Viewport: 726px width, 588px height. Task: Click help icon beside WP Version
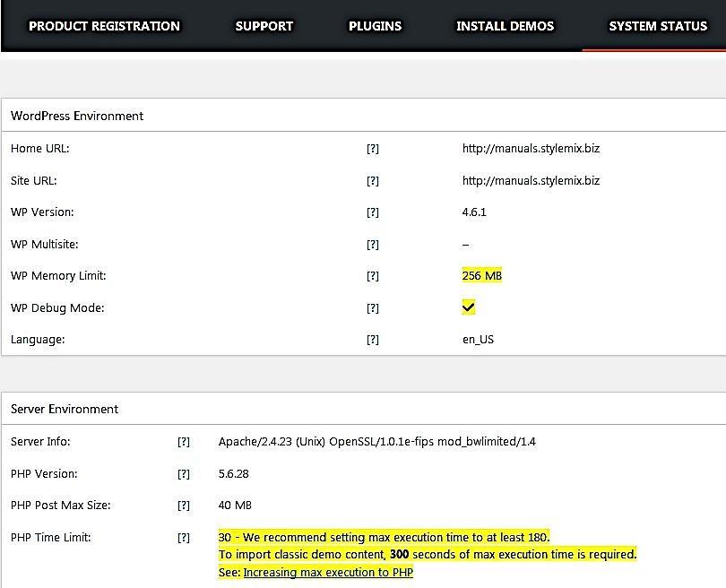point(373,212)
